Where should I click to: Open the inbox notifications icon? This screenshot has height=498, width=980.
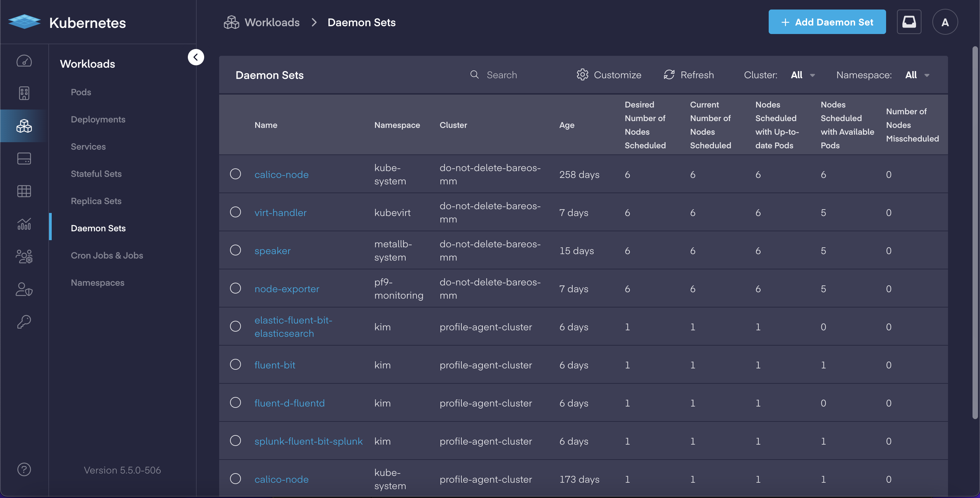coord(909,22)
